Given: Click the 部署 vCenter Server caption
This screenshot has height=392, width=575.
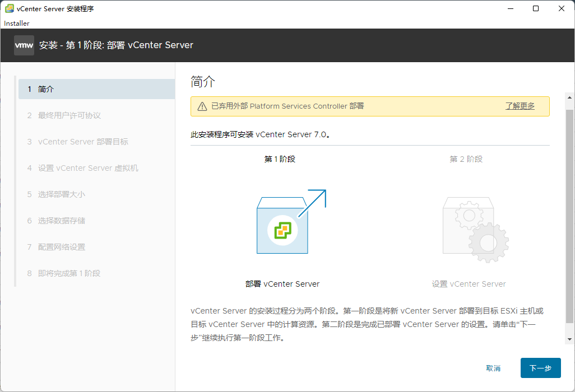Looking at the screenshot, I should click(x=282, y=284).
